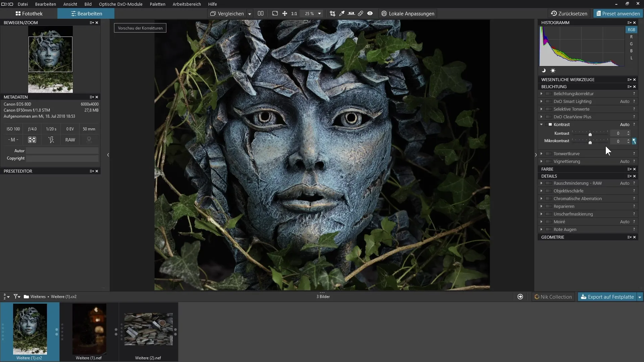Screen dimensions: 644x362
Task: Click Preset anwenden button
Action: 618,13
